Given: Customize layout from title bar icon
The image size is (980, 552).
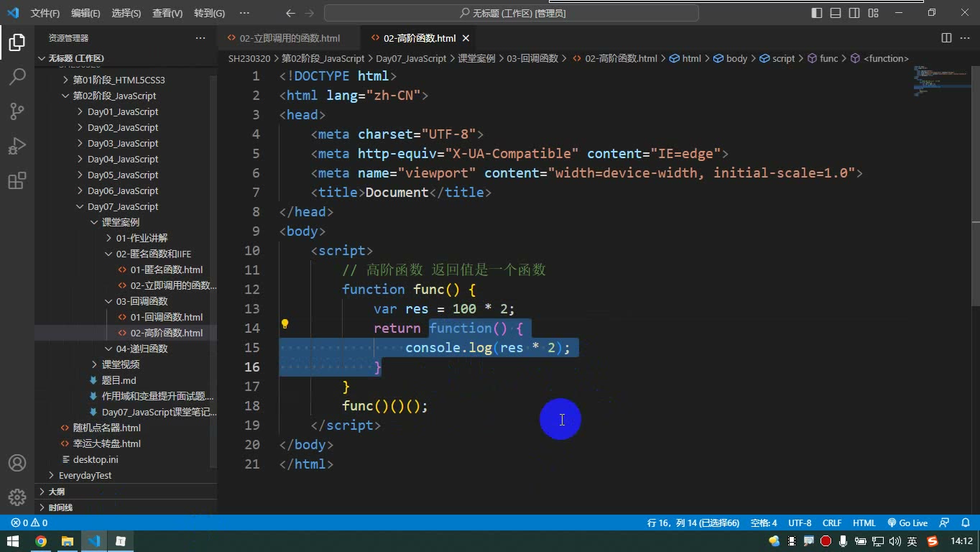Looking at the screenshot, I should tap(873, 13).
